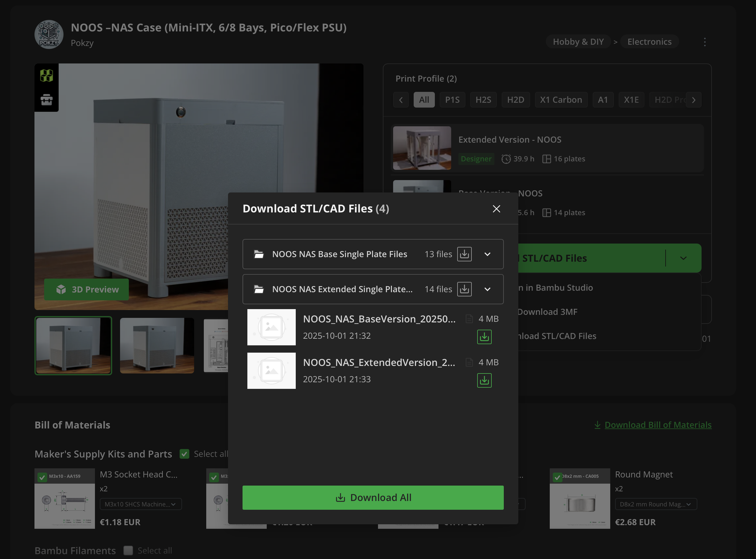This screenshot has height=559, width=756.
Task: Click the print time clock icon for 39.9 h
Action: [x=506, y=159]
